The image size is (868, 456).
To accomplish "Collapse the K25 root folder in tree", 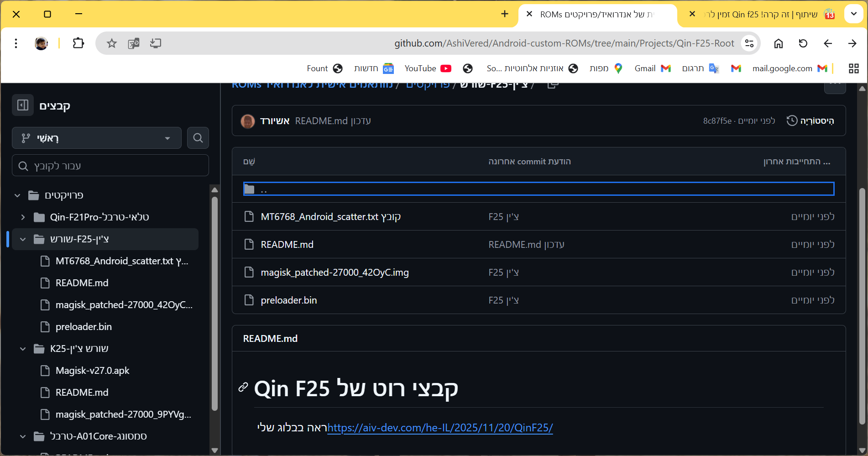I will point(23,349).
